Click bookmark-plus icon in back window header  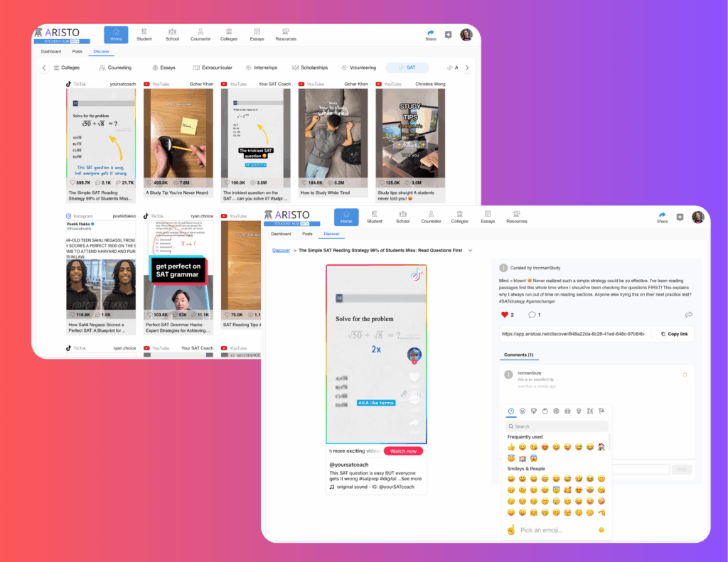448,35
